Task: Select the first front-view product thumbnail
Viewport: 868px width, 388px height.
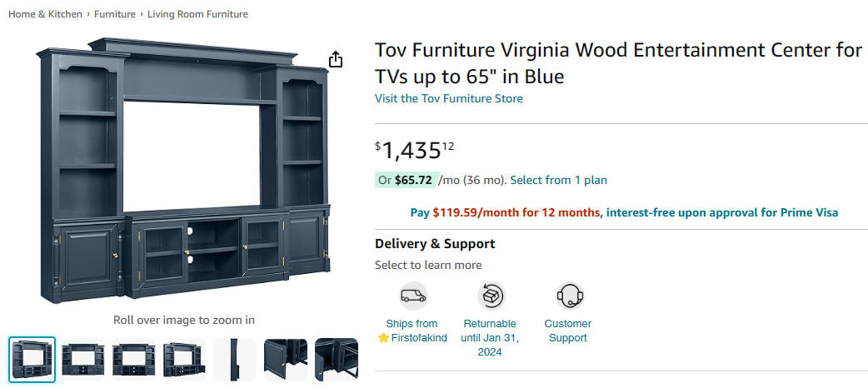Action: tap(32, 360)
